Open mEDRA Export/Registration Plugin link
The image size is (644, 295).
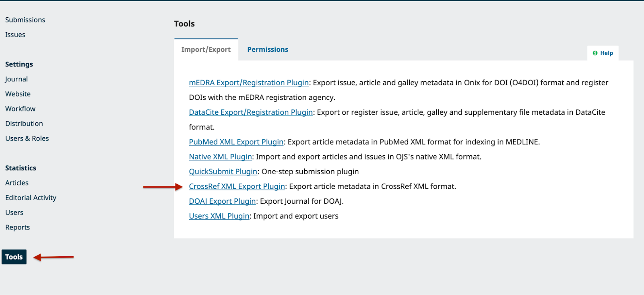click(x=249, y=83)
